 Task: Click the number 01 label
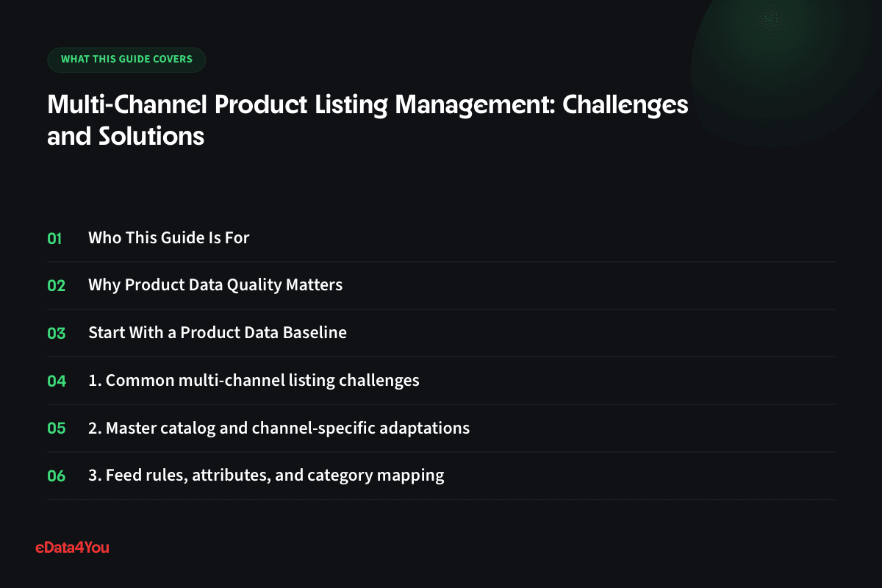(55, 238)
